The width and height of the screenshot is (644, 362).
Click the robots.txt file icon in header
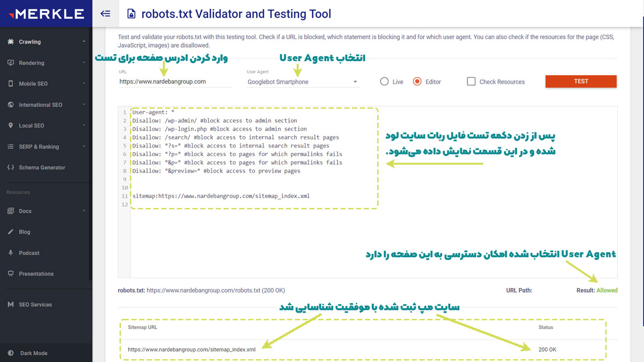click(x=131, y=14)
